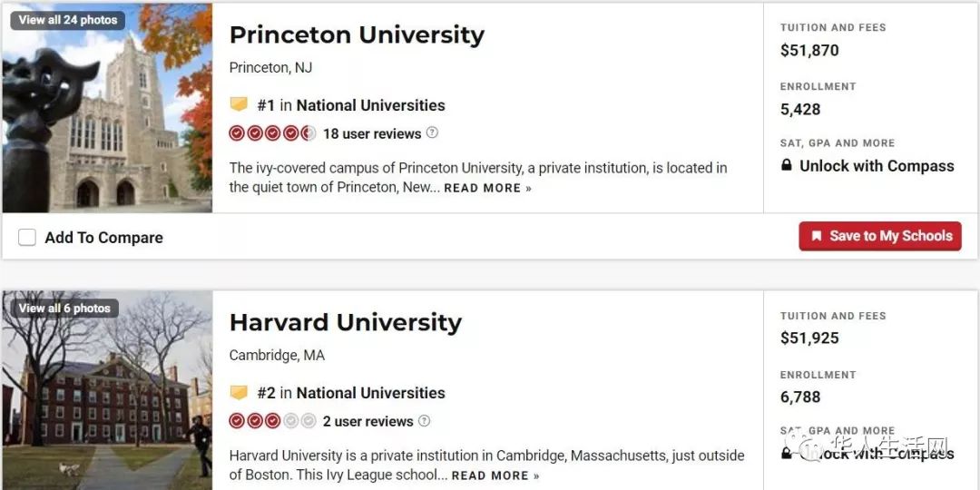Viewport: 980px width, 490px height.
Task: Click the lock icon beside Princeton's Unlock with Compass
Action: point(786,166)
